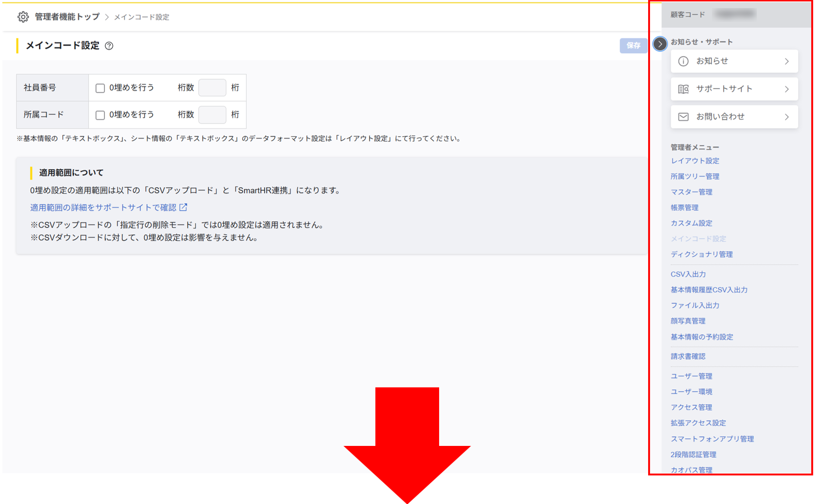
Task: Click the 桁数 input field for 社員番号
Action: click(x=212, y=88)
